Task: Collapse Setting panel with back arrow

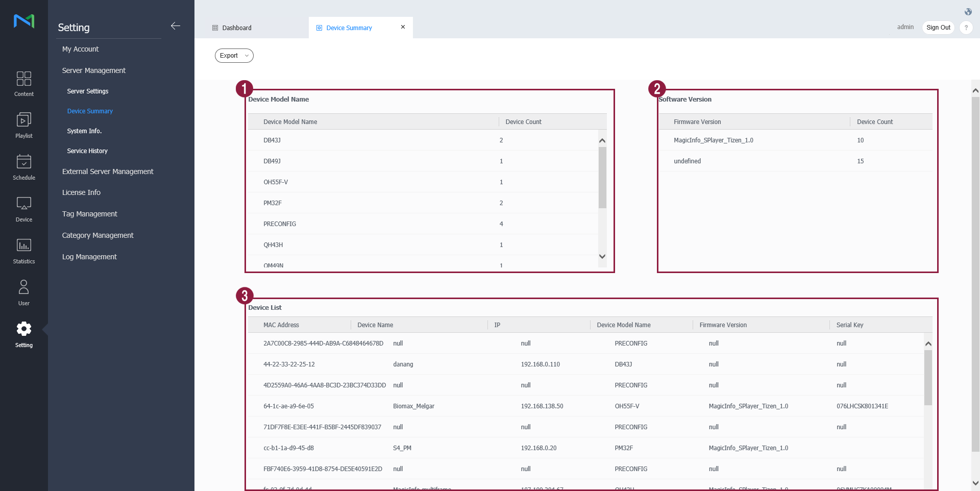Action: tap(176, 26)
